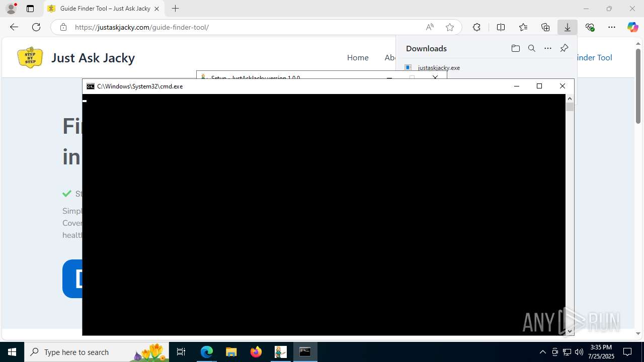The height and width of the screenshot is (362, 644).
Task: Launch Firefox from taskbar
Action: (256, 352)
